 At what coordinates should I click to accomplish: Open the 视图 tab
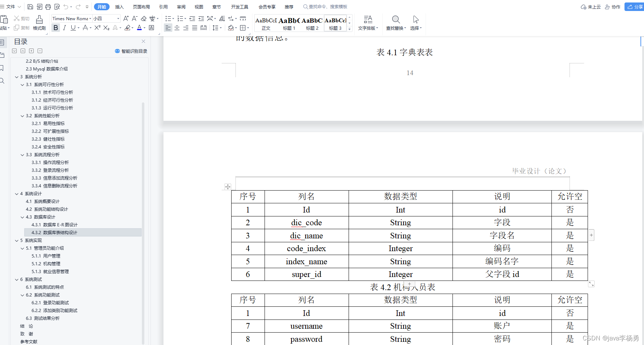pos(199,7)
